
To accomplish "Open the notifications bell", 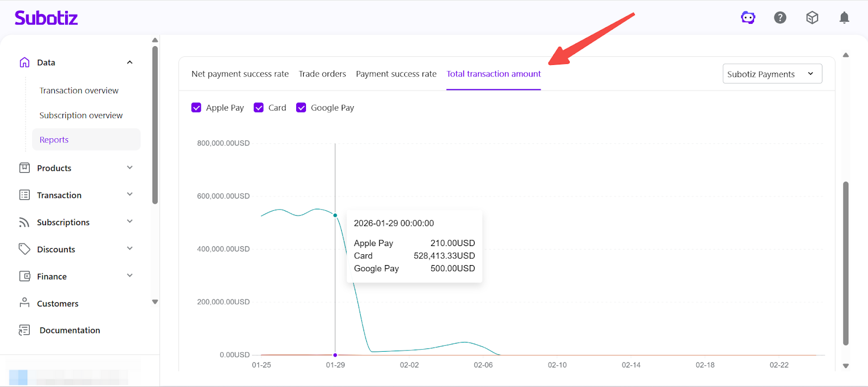I will click(x=844, y=18).
